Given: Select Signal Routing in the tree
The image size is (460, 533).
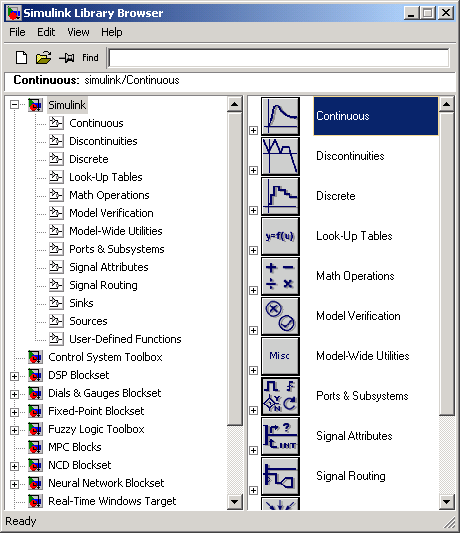Looking at the screenshot, I should (103, 285).
